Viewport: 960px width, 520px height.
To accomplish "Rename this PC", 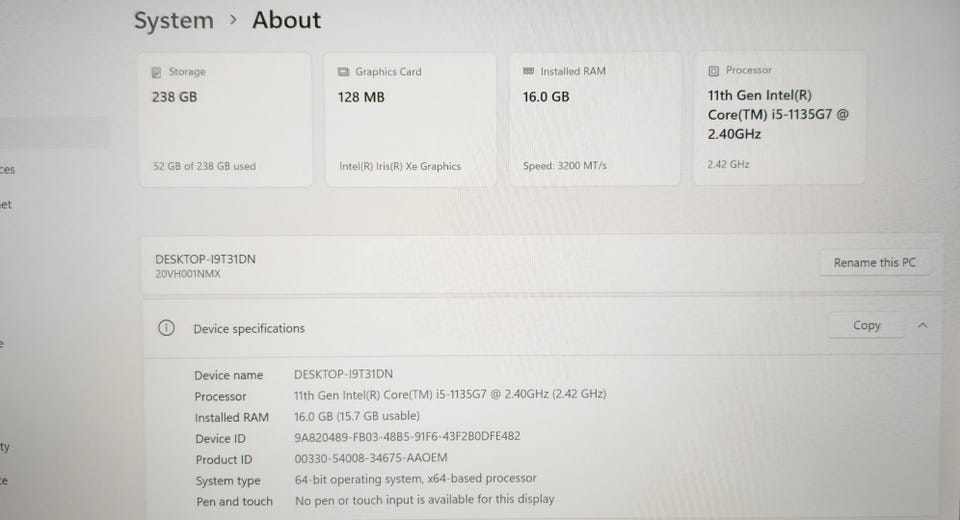I will click(874, 263).
